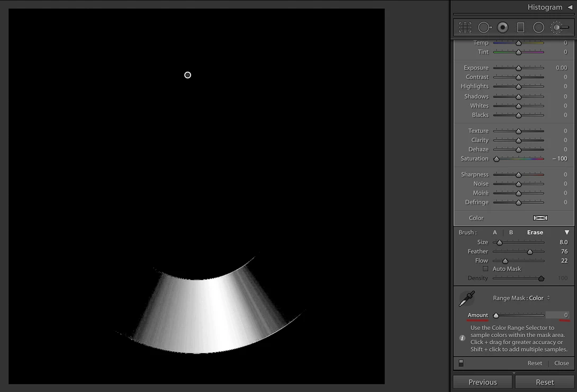The width and height of the screenshot is (577, 392).
Task: Click the Histogram panel title
Action: 545,7
